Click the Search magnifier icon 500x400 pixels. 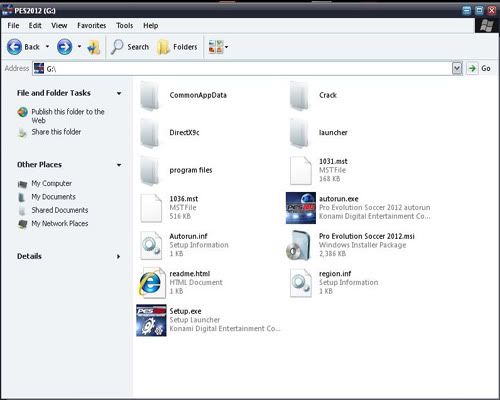(x=117, y=47)
